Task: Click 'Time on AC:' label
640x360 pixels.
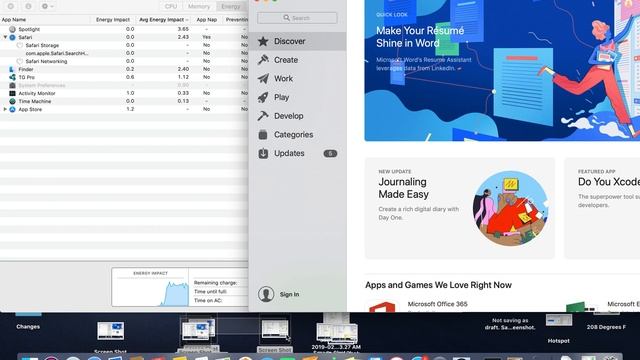Action: coord(208,300)
